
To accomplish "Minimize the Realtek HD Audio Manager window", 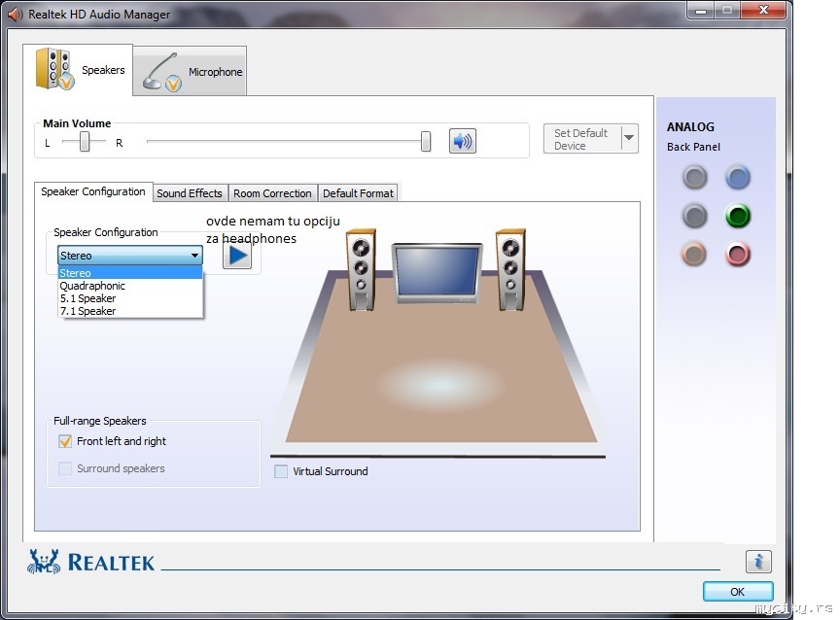I will 701,10.
